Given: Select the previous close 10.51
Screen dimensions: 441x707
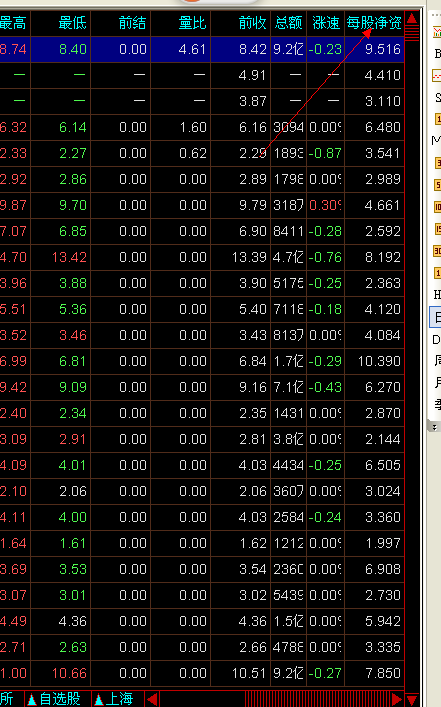Looking at the screenshot, I should [249, 673].
